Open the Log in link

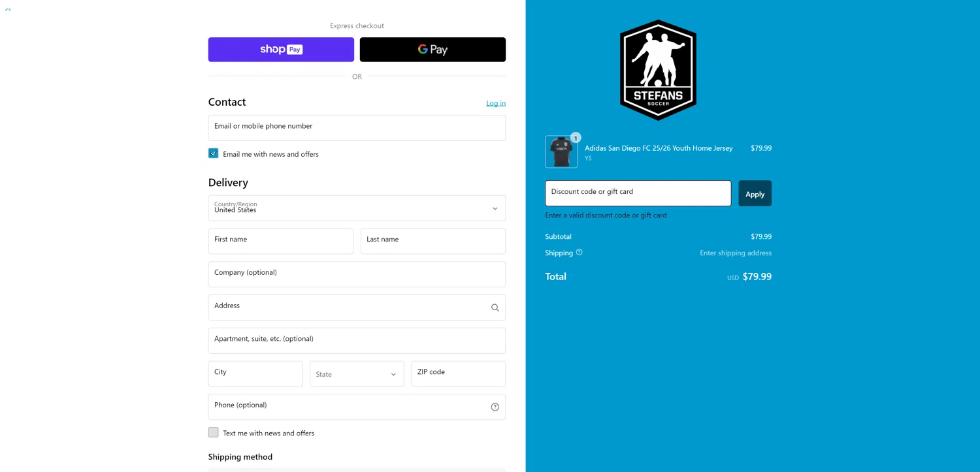(x=496, y=103)
